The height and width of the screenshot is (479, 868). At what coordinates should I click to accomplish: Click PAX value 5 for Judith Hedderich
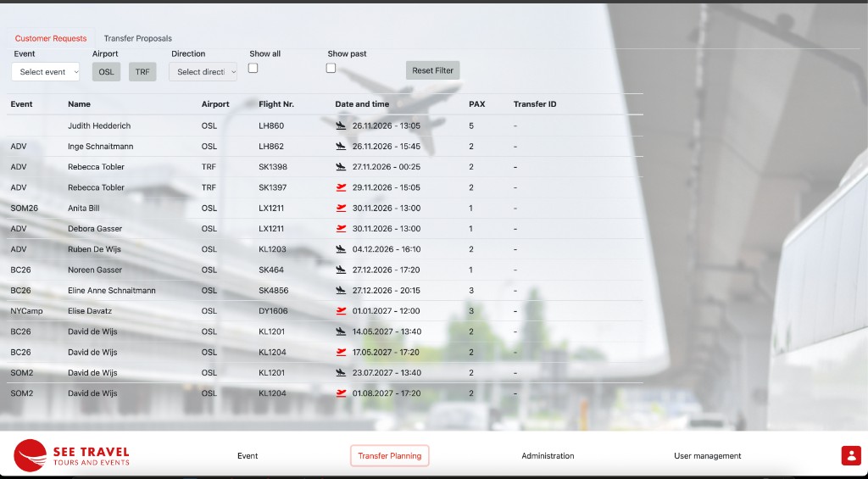click(471, 125)
